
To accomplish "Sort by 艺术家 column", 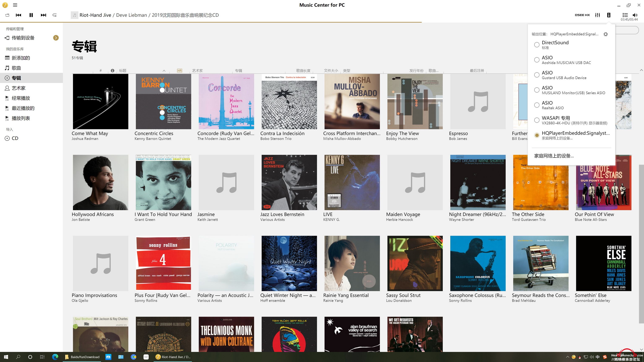I will pyautogui.click(x=197, y=71).
